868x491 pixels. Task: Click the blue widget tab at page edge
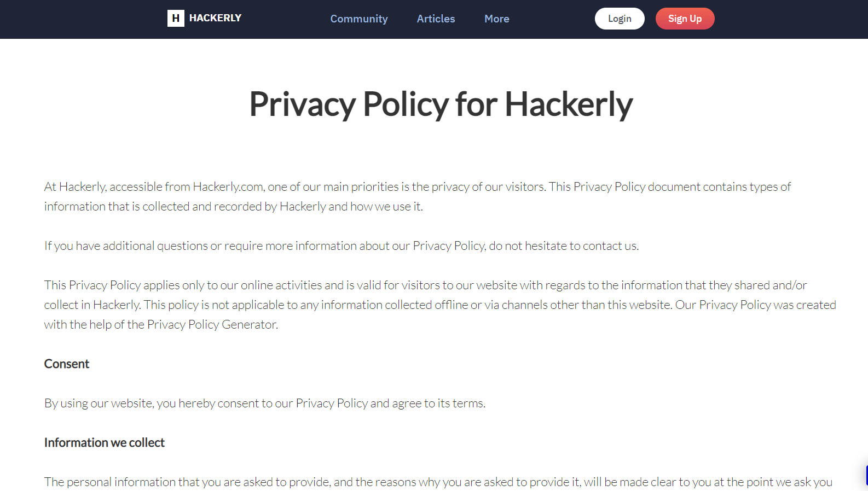point(866,475)
